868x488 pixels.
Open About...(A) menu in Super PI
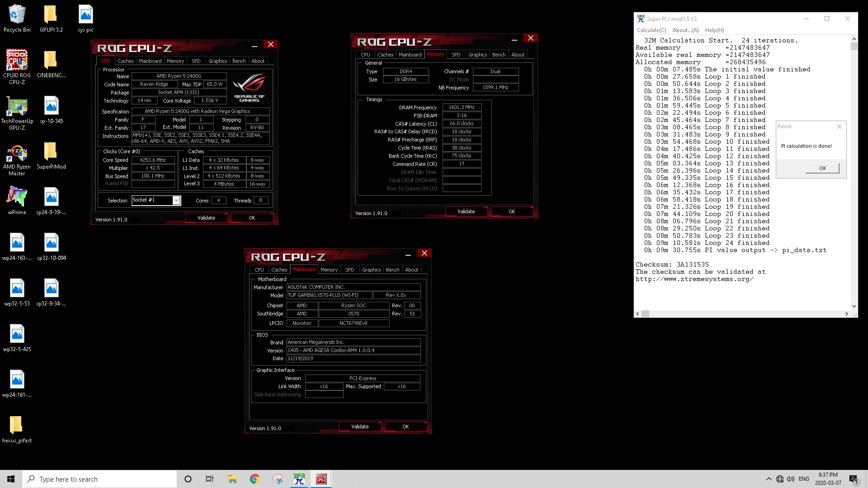point(685,30)
